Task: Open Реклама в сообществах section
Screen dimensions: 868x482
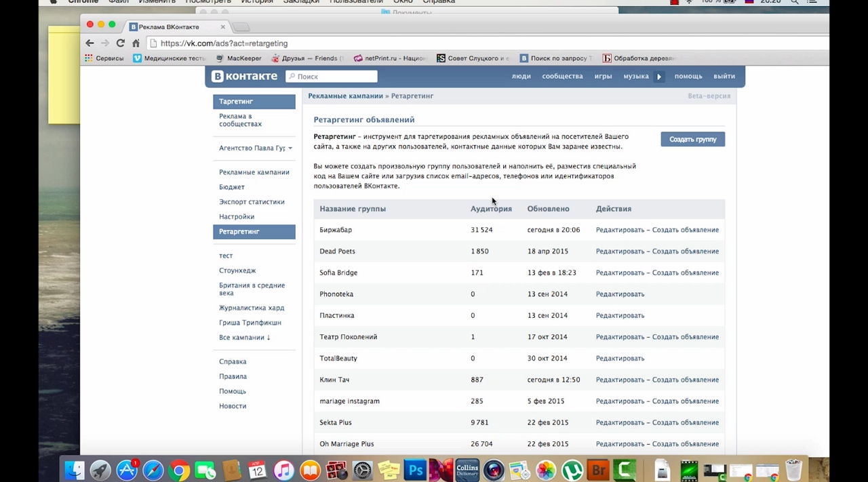Action: 241,120
